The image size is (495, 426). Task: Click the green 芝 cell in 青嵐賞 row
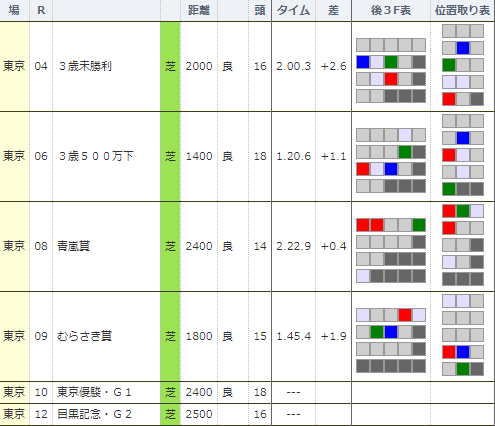tap(170, 246)
